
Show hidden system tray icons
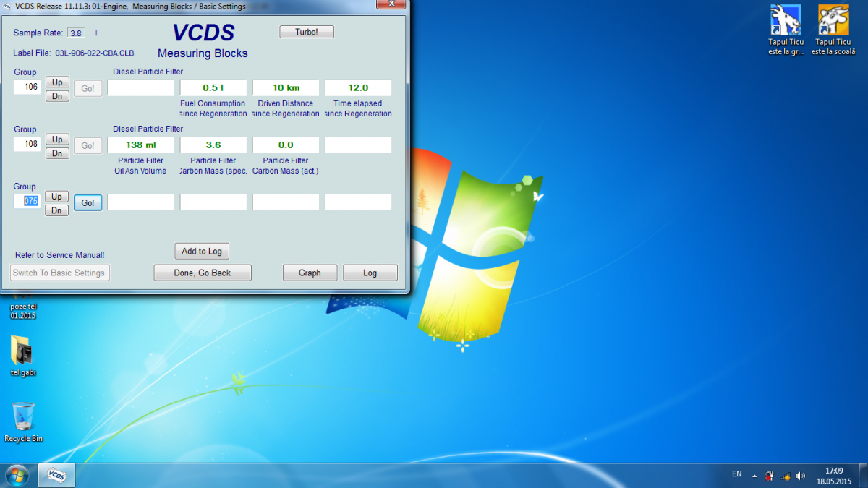(x=754, y=476)
